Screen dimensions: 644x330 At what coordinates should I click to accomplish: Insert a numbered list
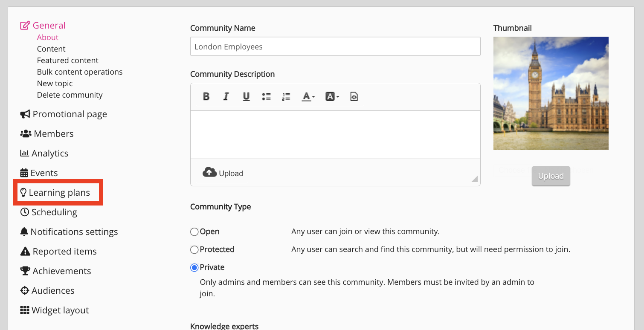coord(286,97)
